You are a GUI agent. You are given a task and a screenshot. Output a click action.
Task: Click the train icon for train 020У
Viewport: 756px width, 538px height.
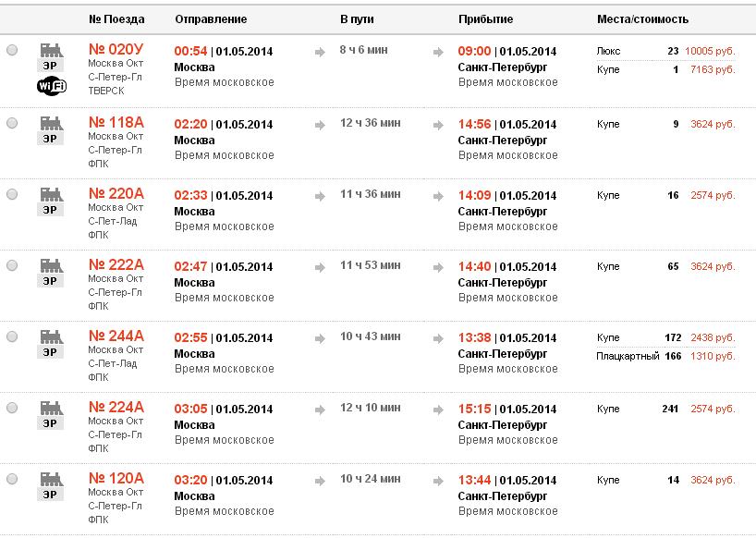(50, 51)
